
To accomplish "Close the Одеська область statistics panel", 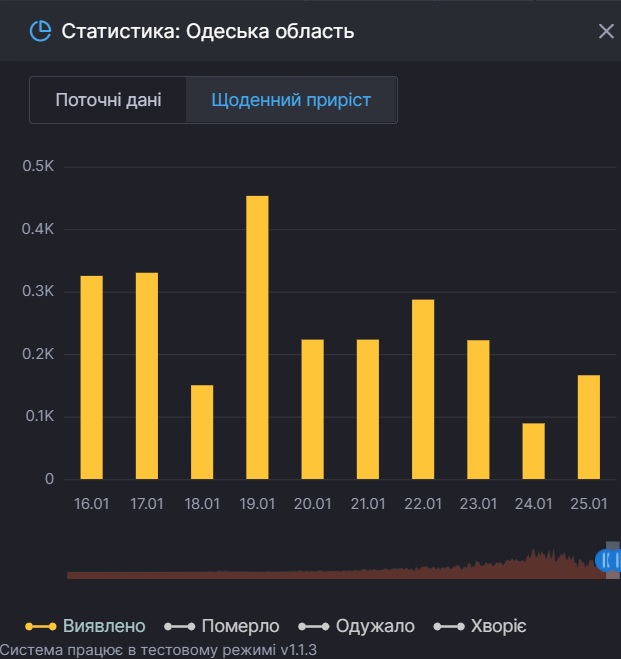I will pyautogui.click(x=605, y=31).
